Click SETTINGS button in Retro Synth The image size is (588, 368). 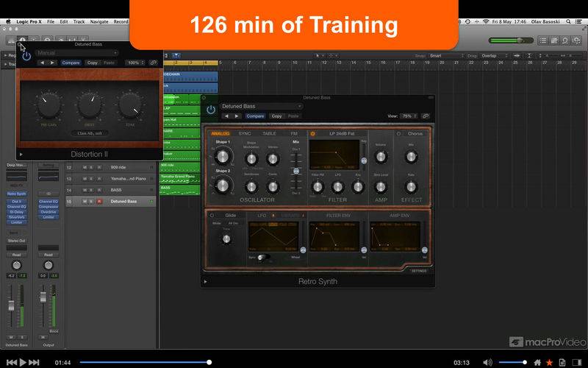click(x=418, y=271)
